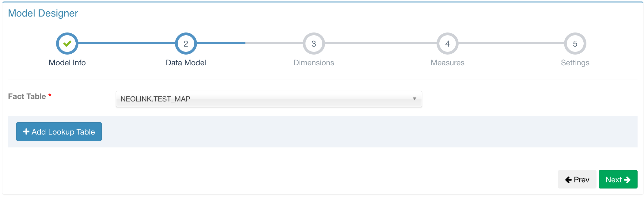Viewport: 644px width, 198px height.
Task: Click the plus icon on Add Lookup Table
Action: [26, 131]
